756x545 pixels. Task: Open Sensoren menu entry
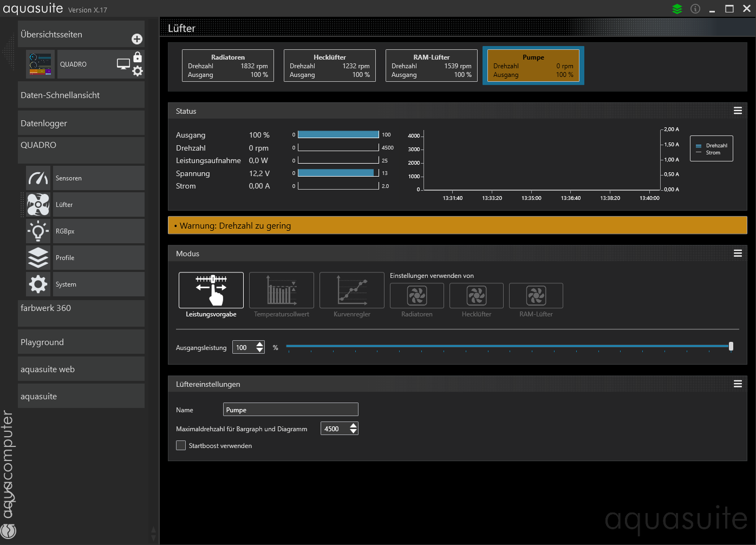tap(99, 178)
